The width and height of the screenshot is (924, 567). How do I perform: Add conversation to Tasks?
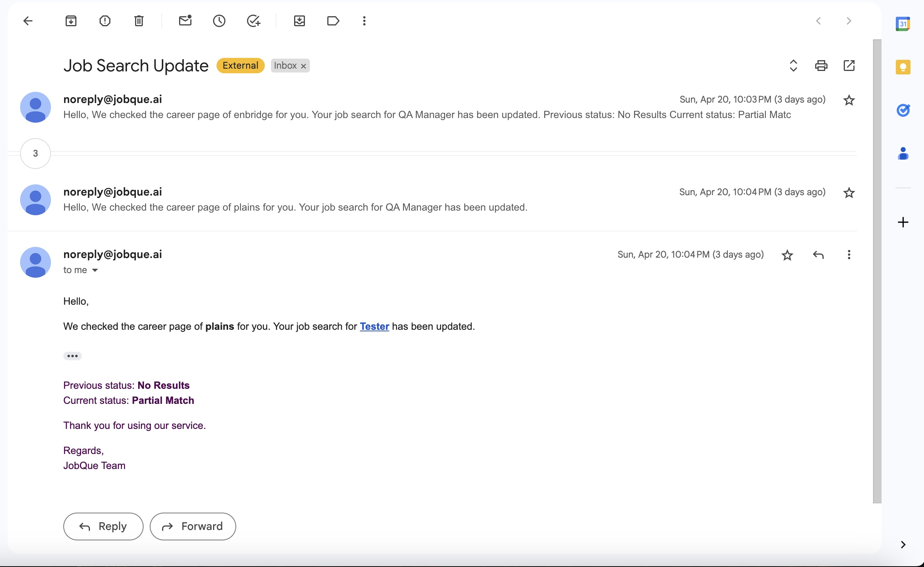coord(254,21)
